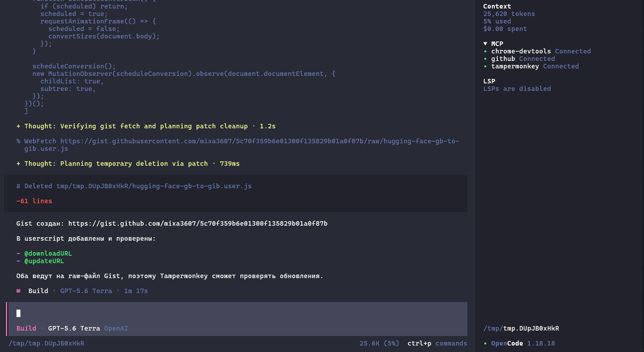Click the chrome-devtools green status dot
Image resolution: width=644 pixels, height=352 pixels.
click(x=485, y=51)
